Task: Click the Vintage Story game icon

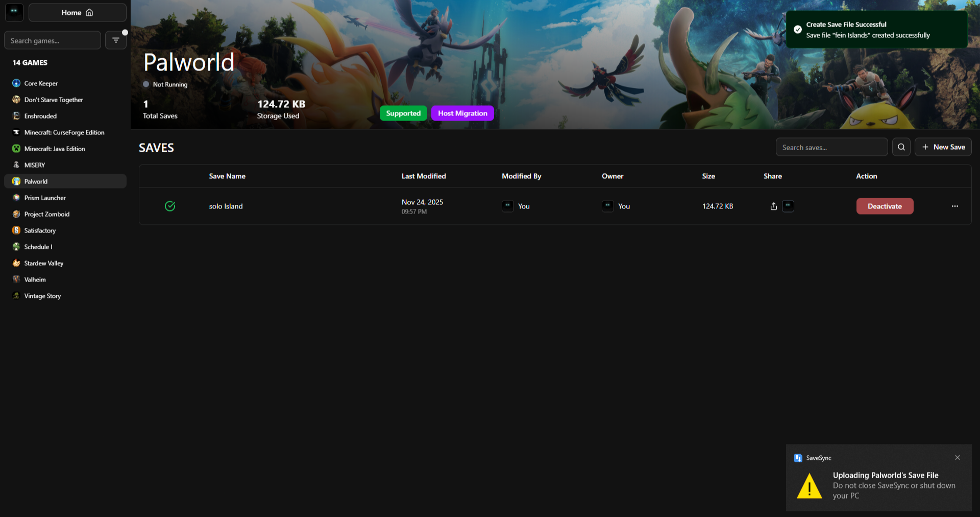Action: 16,296
